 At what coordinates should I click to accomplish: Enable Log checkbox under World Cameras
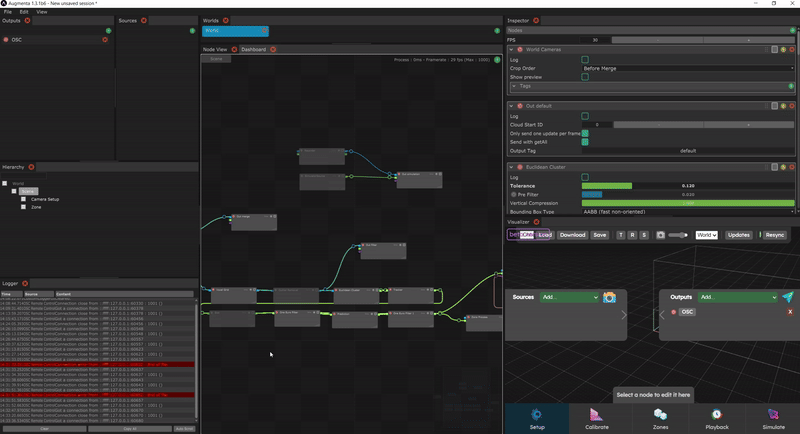click(x=585, y=59)
